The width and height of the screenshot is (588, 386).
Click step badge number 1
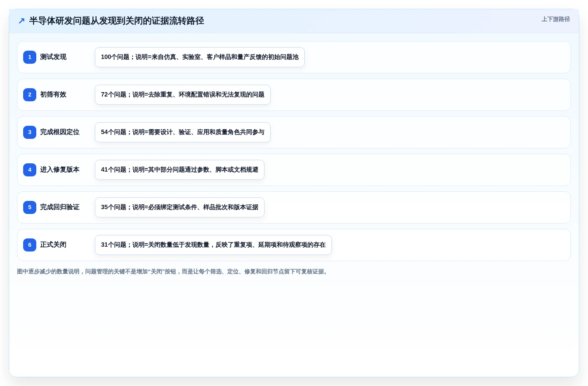(30, 57)
